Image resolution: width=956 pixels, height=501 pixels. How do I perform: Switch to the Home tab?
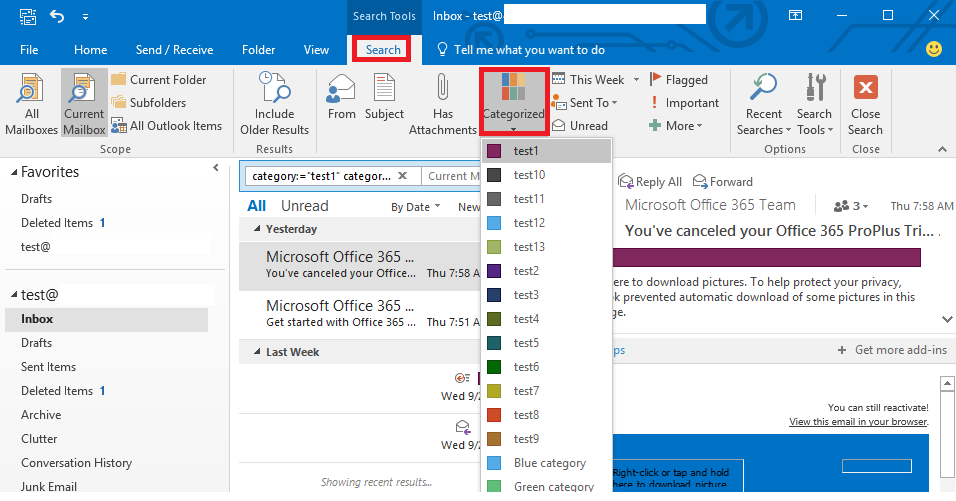point(90,50)
